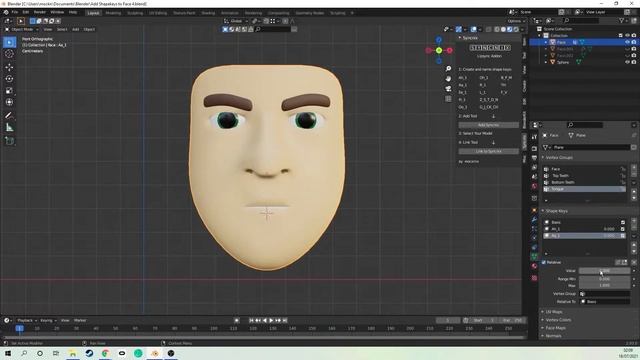
Task: Click the Range Min value field
Action: [604, 279]
